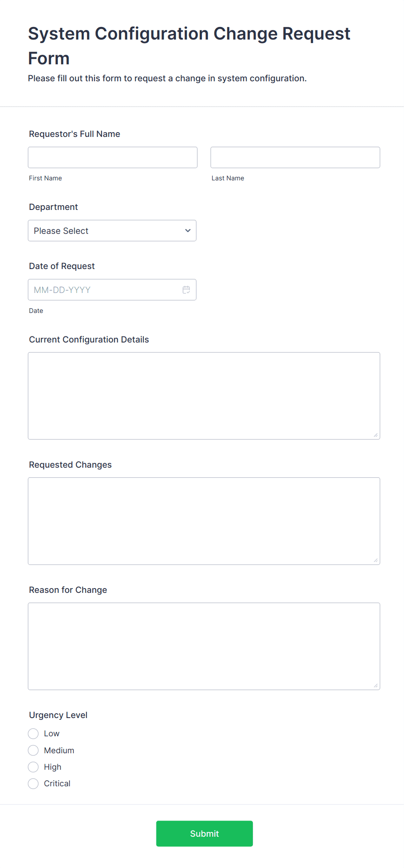Focus the Last Name text box
This screenshot has width=404, height=868.
pos(295,157)
